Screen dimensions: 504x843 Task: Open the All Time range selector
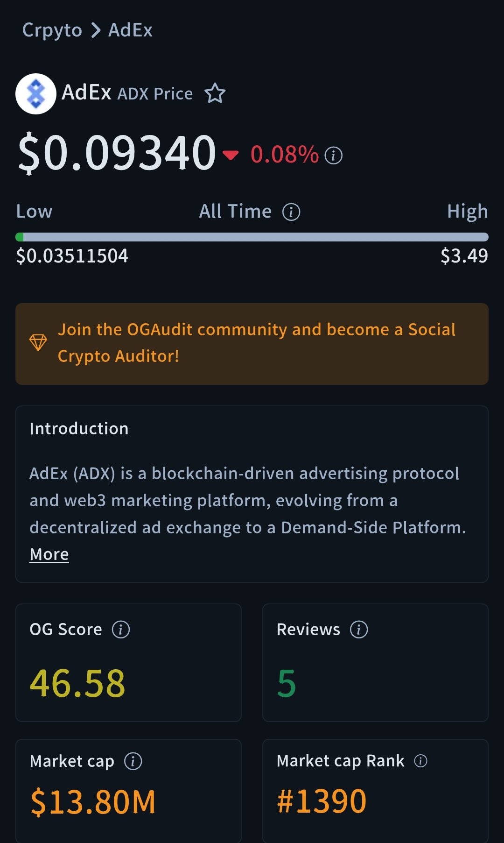coord(235,212)
